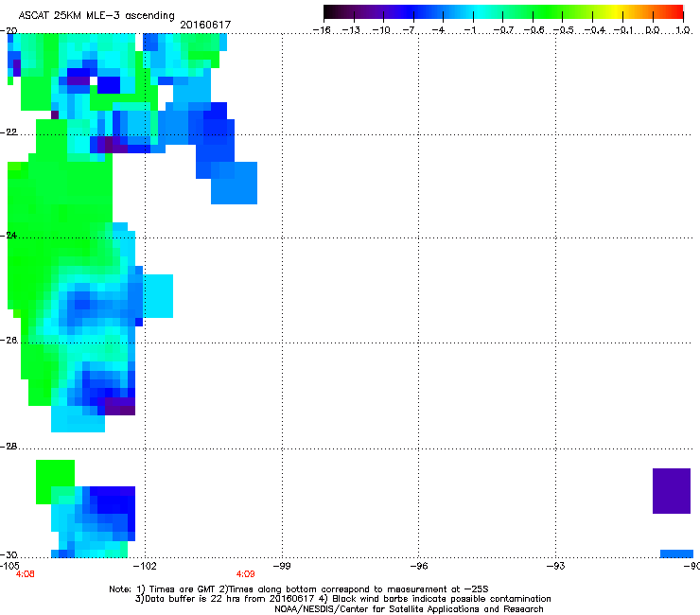The width and height of the screenshot is (700, 615).
Task: Click the "NOAA/NESDIS/Center for Satellite Applications" credit line
Action: 409,609
